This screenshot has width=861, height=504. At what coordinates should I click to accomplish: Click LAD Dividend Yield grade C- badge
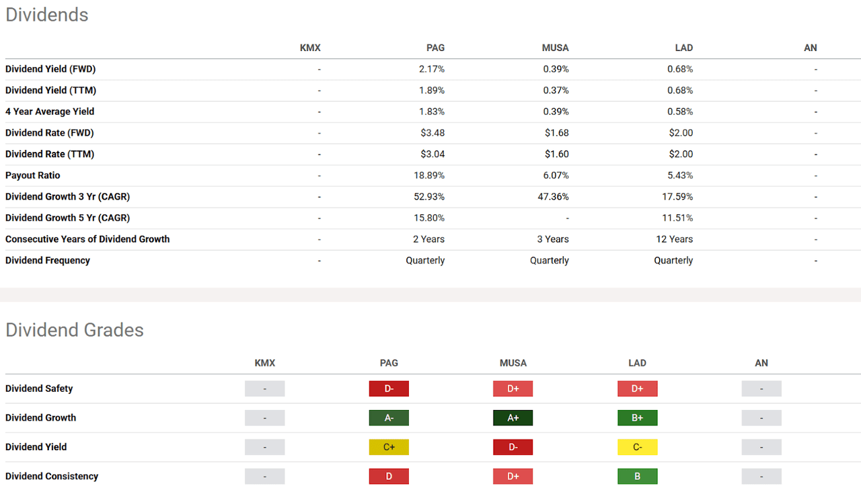637,447
